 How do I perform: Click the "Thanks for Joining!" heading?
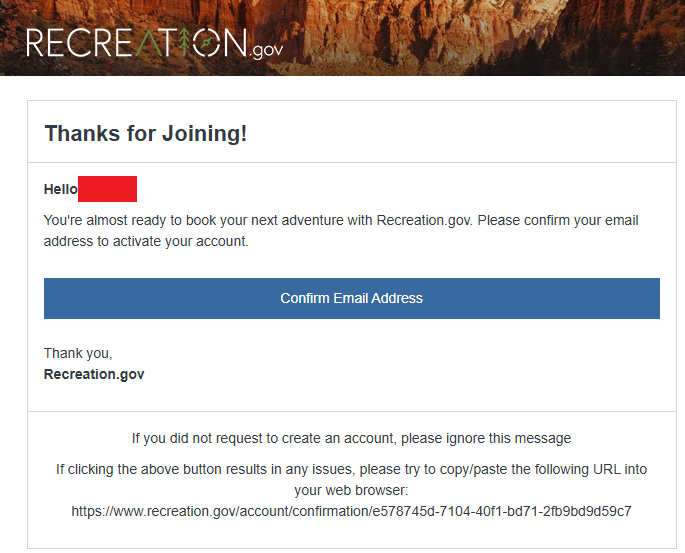tap(146, 133)
